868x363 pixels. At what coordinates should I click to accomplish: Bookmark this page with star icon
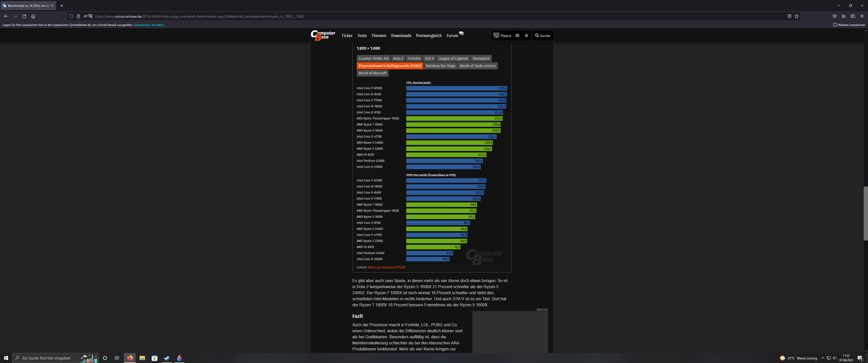click(797, 16)
